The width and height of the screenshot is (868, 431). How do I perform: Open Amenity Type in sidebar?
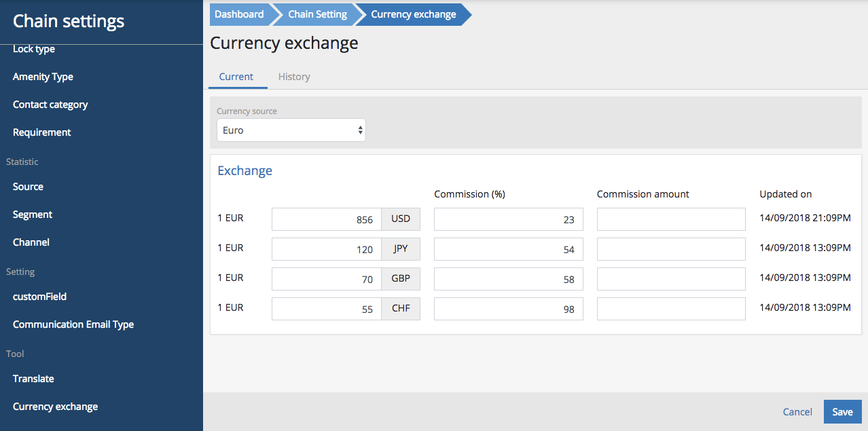(x=43, y=77)
